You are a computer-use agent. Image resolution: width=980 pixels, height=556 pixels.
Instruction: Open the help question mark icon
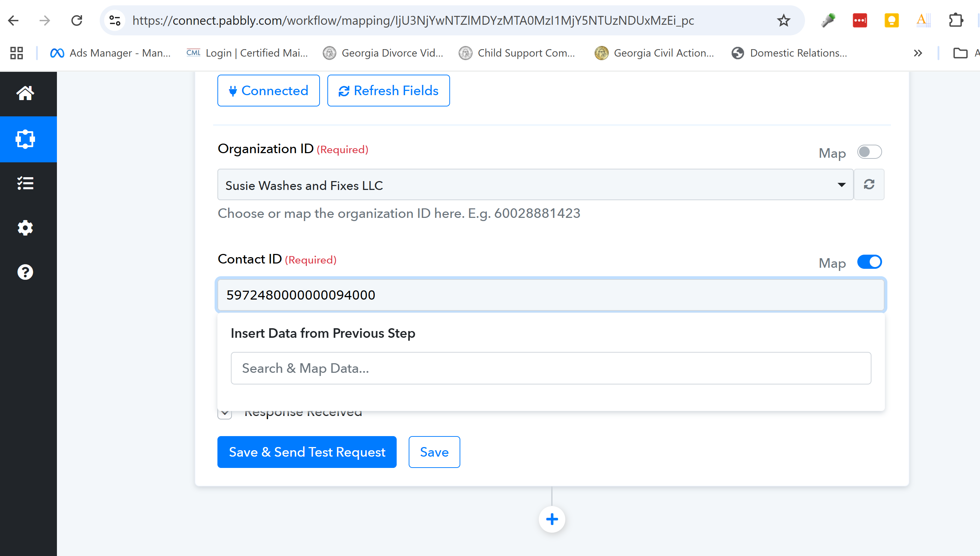pos(25,272)
